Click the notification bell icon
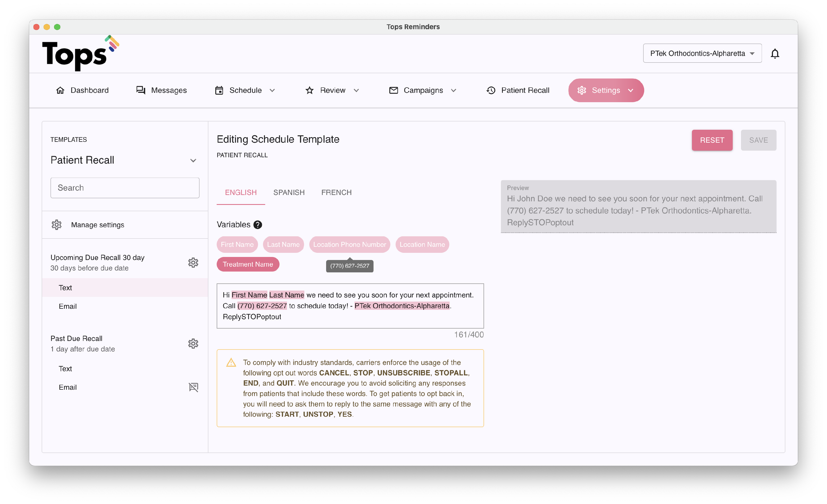This screenshot has width=827, height=504. [x=774, y=54]
